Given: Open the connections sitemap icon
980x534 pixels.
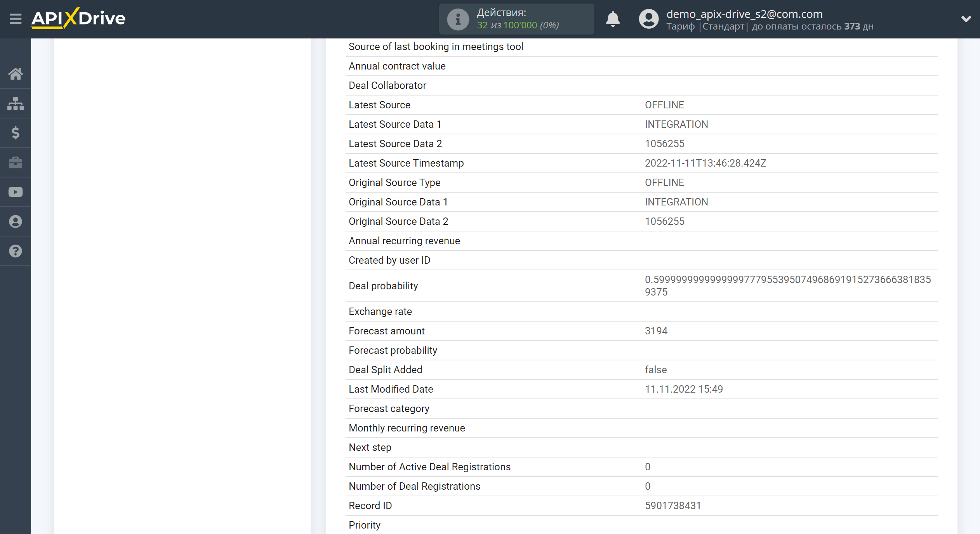Looking at the screenshot, I should [16, 103].
